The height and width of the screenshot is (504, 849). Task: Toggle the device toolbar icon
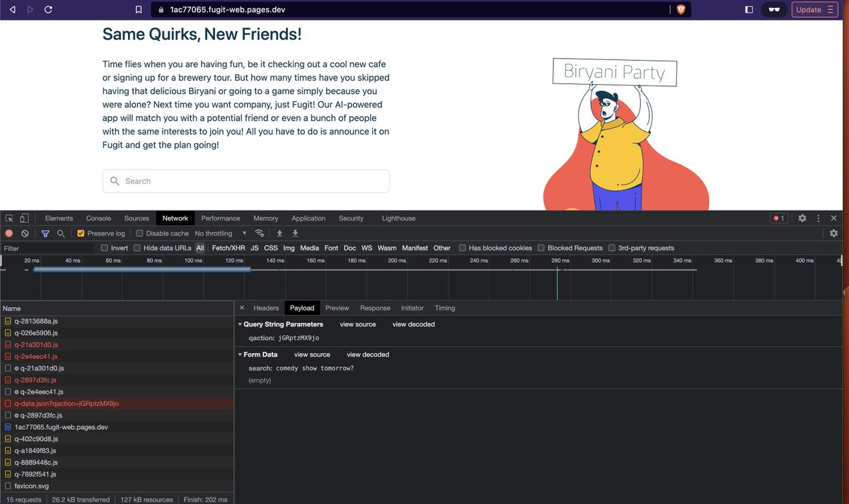pyautogui.click(x=24, y=218)
